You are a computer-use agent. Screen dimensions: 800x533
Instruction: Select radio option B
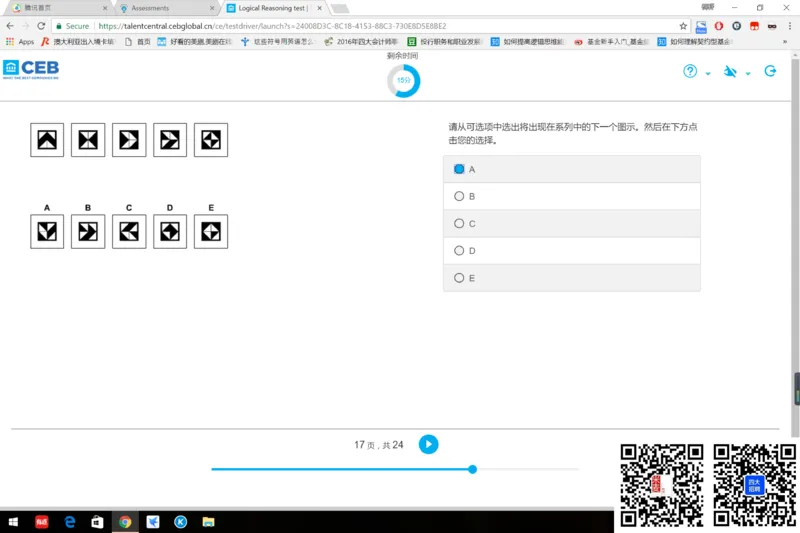[459, 196]
